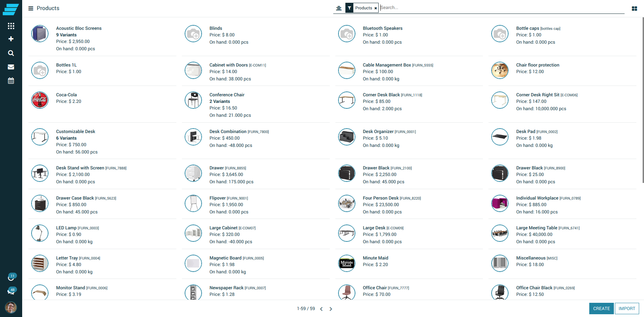Click the magnifier search icon in sidebar

[x=11, y=53]
